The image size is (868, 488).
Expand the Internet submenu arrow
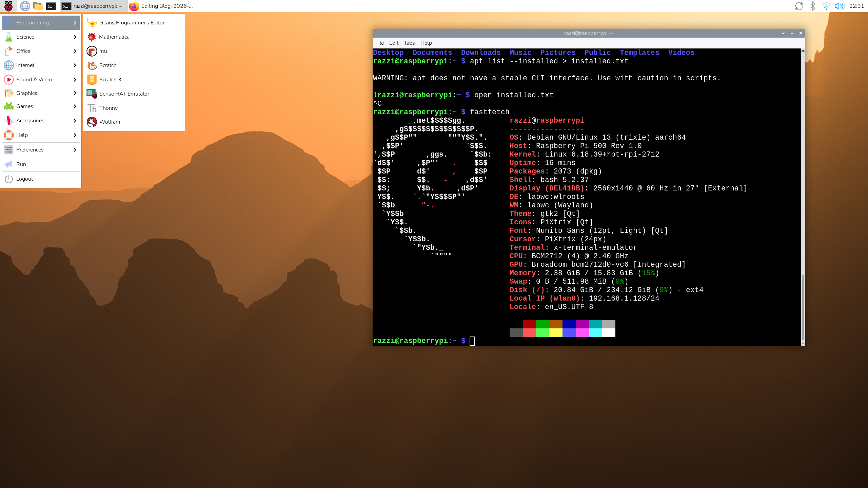pyautogui.click(x=75, y=65)
